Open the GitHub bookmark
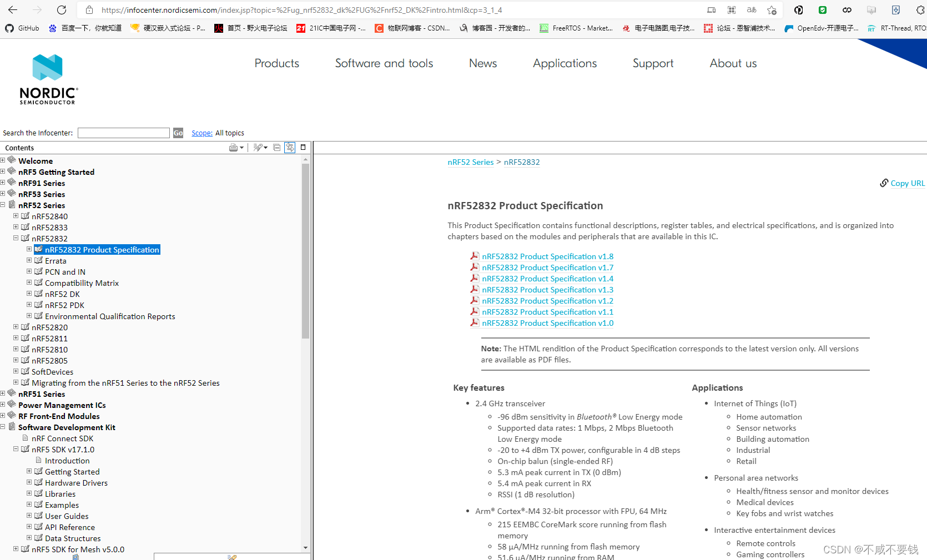The image size is (927, 560). [22, 28]
